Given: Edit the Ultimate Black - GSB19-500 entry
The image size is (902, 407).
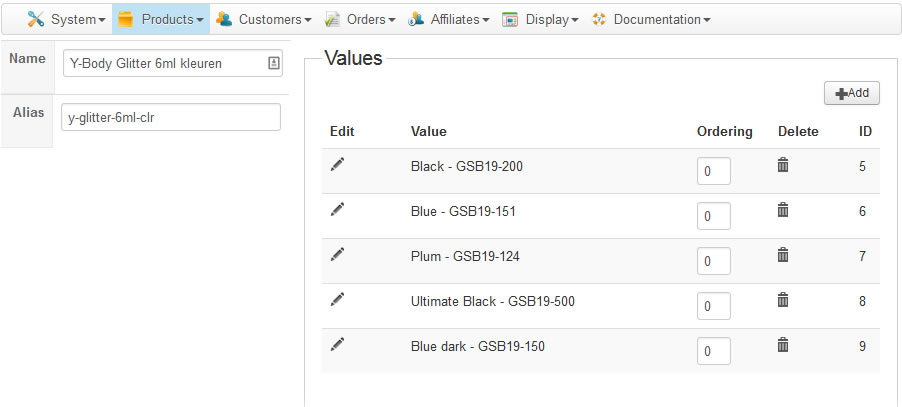Looking at the screenshot, I should click(x=337, y=299).
